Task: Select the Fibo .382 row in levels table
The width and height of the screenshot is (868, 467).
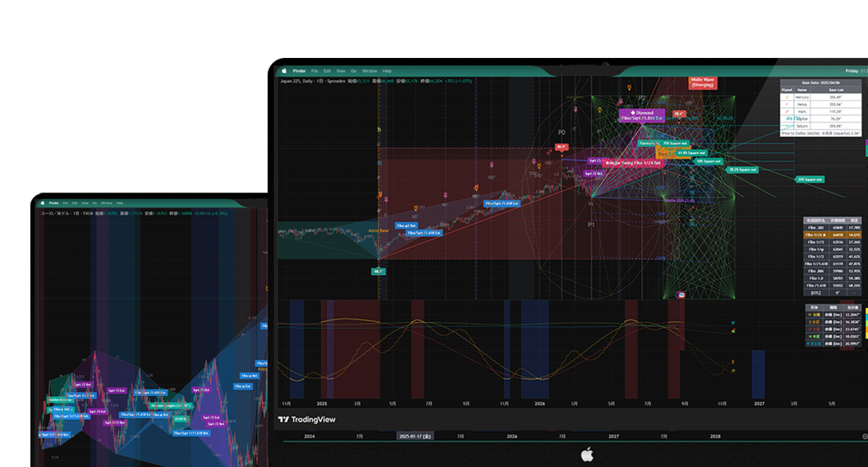Action: (832, 227)
